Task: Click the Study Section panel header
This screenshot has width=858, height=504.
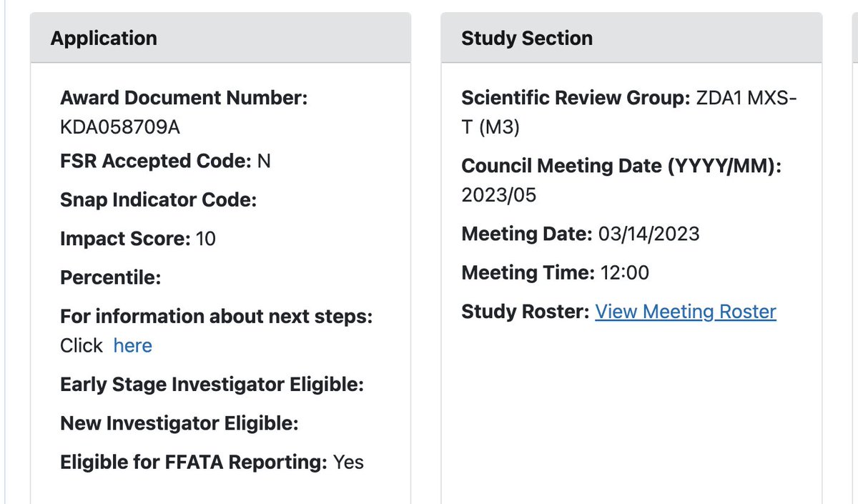Action: coord(527,38)
